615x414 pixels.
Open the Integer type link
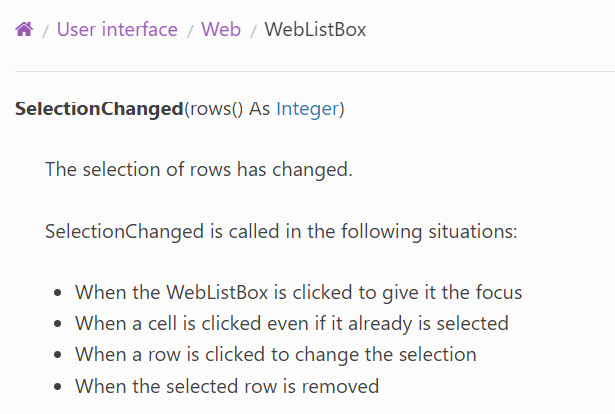pyautogui.click(x=307, y=108)
